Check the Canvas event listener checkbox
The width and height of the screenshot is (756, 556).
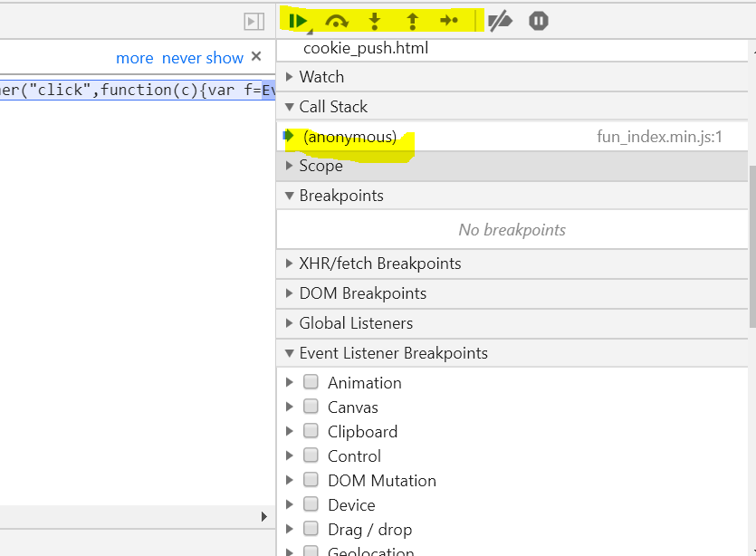pyautogui.click(x=311, y=406)
